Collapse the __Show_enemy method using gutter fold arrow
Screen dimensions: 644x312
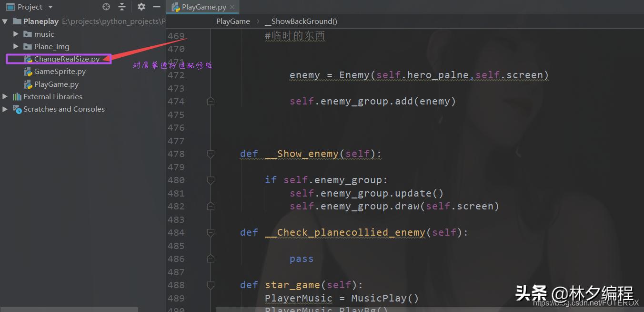pos(211,154)
